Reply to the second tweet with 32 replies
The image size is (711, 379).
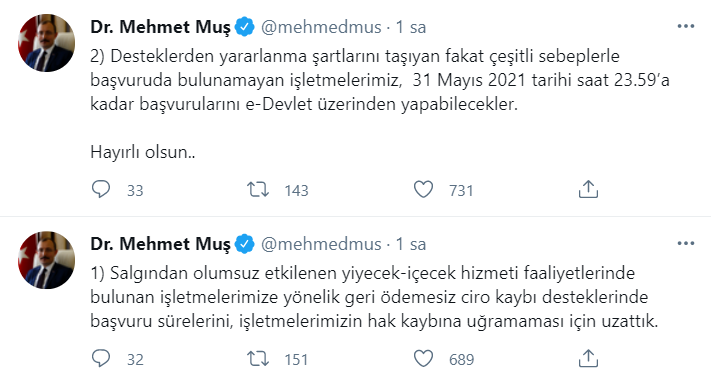[x=101, y=359]
